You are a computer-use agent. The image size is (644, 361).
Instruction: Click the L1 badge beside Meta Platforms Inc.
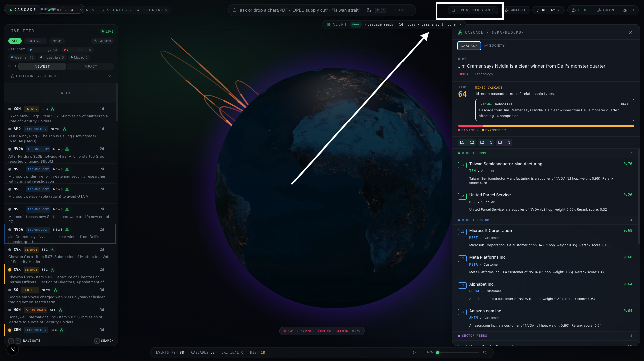click(462, 258)
